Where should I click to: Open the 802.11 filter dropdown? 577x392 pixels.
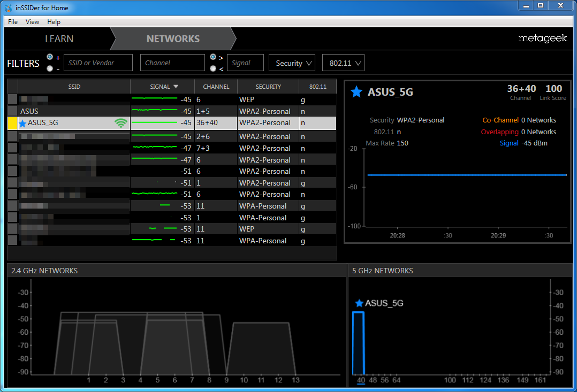coord(343,63)
